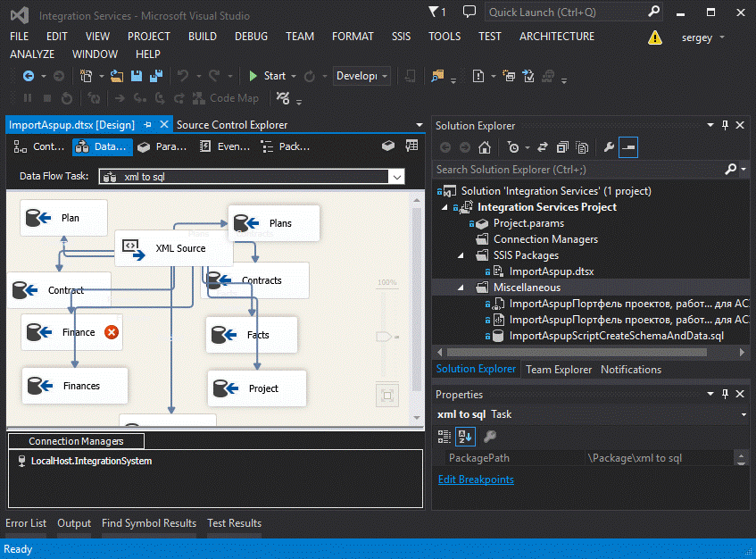Click the Solution Explorer Home icon
The image size is (756, 559).
coord(485,147)
